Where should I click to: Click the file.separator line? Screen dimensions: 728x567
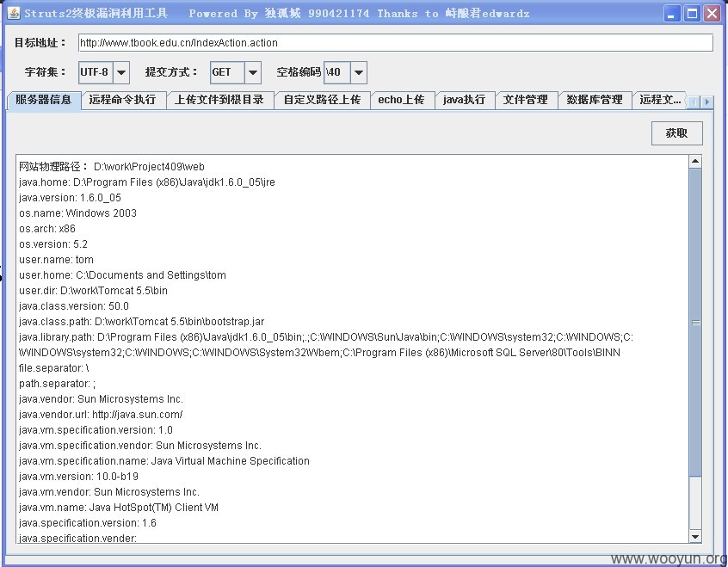coord(54,368)
